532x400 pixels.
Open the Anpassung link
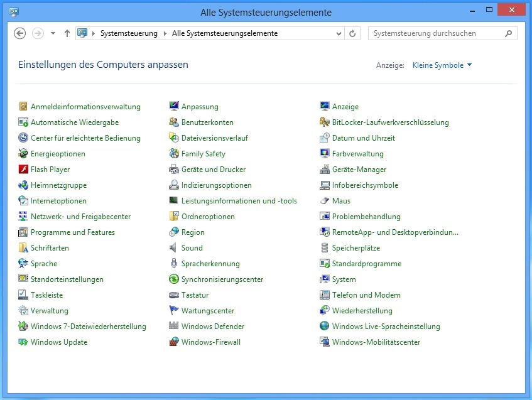[x=200, y=107]
